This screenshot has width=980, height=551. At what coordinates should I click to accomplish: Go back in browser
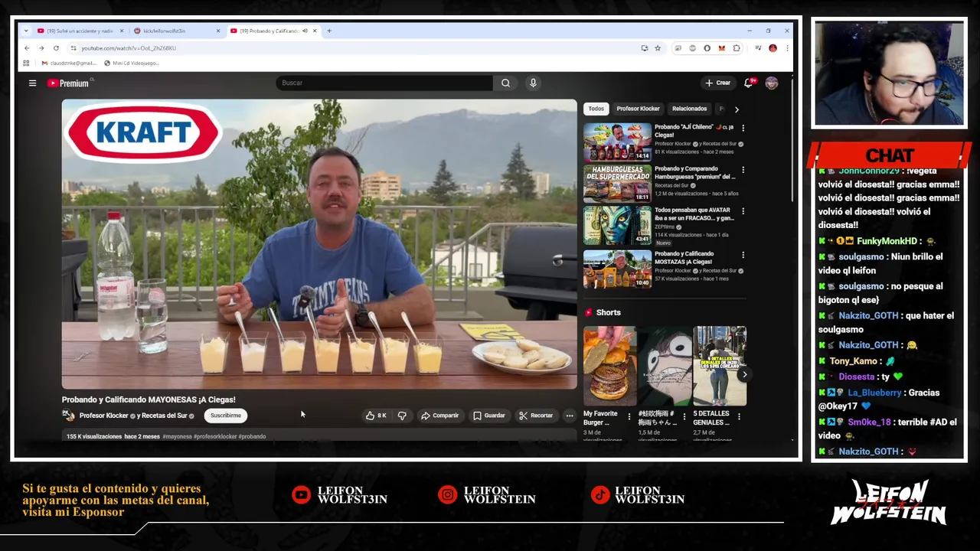(26, 48)
